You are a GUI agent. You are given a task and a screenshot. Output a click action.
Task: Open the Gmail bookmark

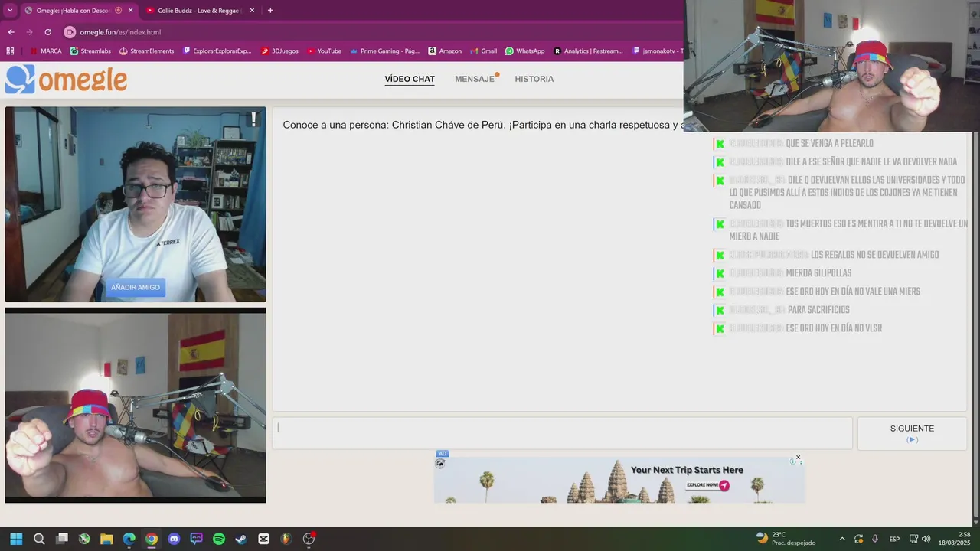coord(483,51)
